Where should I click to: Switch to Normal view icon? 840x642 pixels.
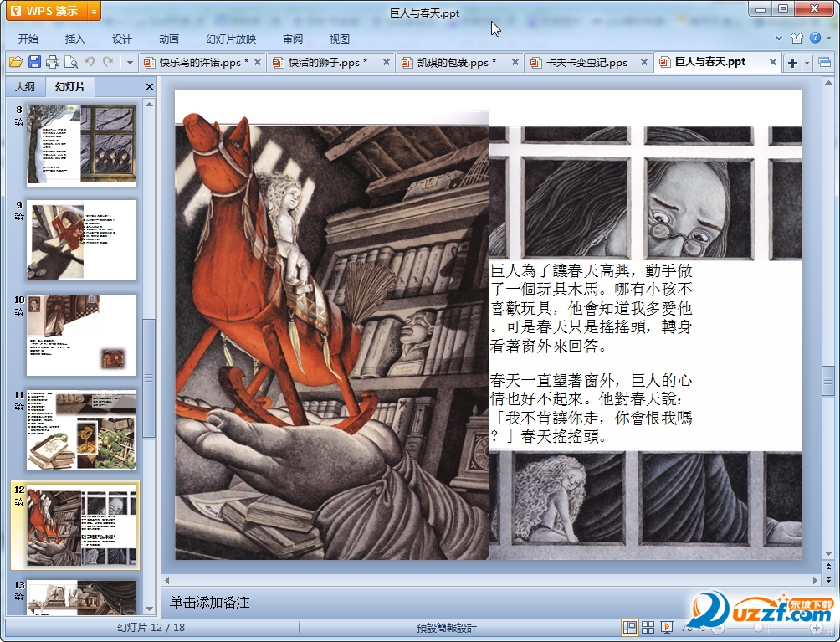click(x=630, y=627)
